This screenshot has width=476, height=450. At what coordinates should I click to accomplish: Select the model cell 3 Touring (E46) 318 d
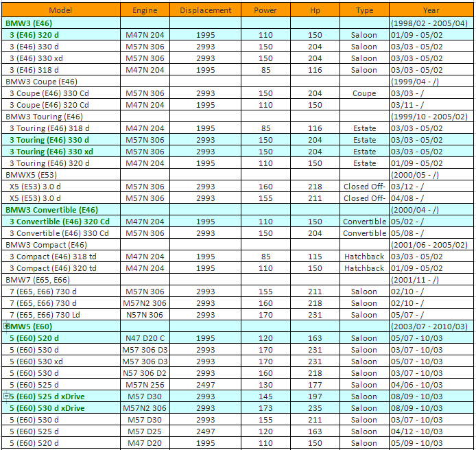point(61,128)
